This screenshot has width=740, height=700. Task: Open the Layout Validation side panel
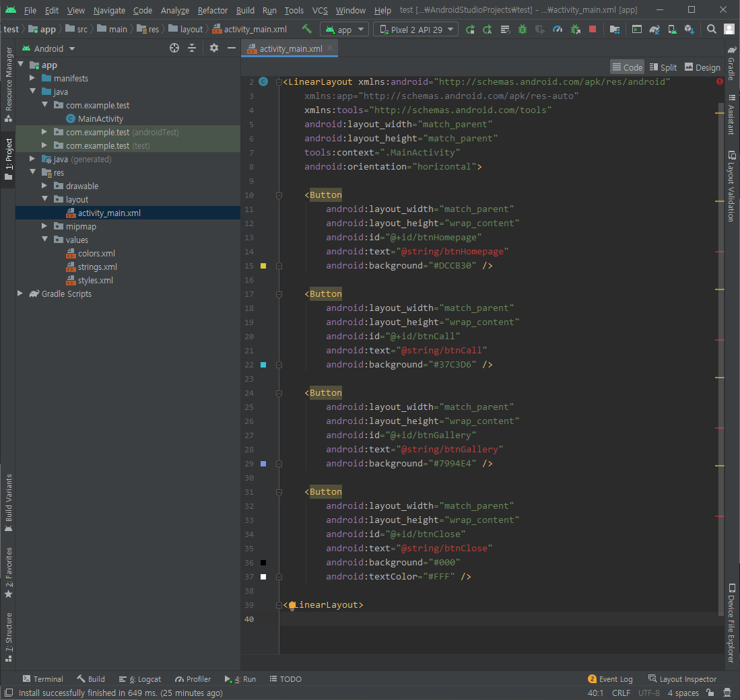click(x=731, y=186)
